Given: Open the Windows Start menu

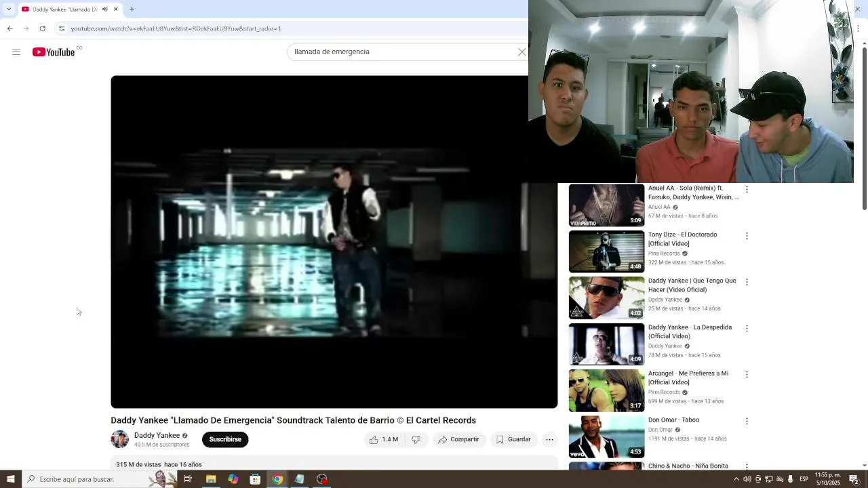Looking at the screenshot, I should tap(10, 479).
